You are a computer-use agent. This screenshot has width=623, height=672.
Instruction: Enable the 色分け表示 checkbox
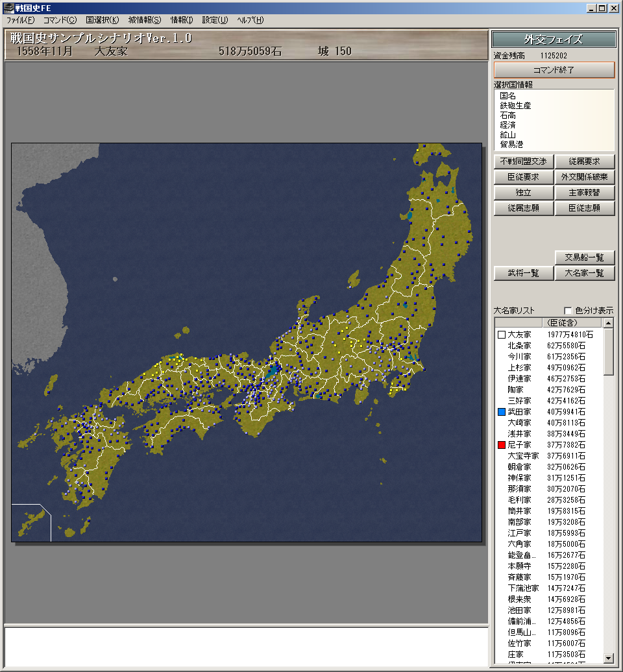tap(568, 311)
